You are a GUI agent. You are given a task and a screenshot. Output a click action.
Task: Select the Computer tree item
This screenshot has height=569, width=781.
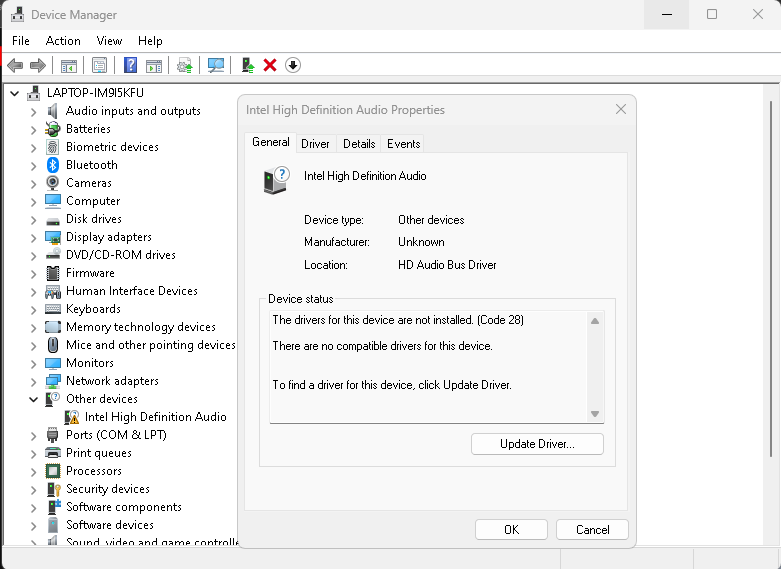pyautogui.click(x=93, y=201)
